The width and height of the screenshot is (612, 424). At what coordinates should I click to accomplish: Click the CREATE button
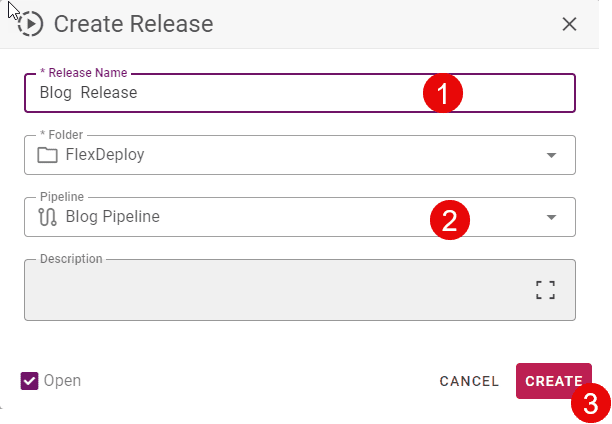553,381
